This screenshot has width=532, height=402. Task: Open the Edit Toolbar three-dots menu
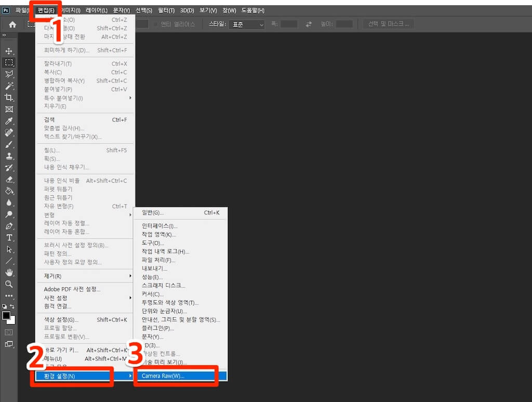coord(9,296)
